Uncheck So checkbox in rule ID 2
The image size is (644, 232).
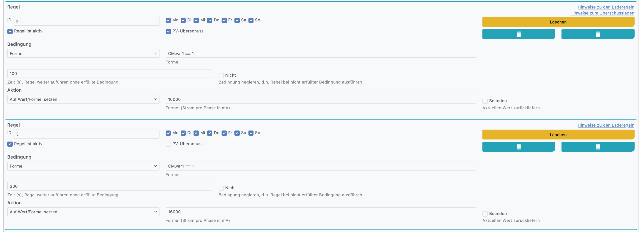[x=251, y=20]
